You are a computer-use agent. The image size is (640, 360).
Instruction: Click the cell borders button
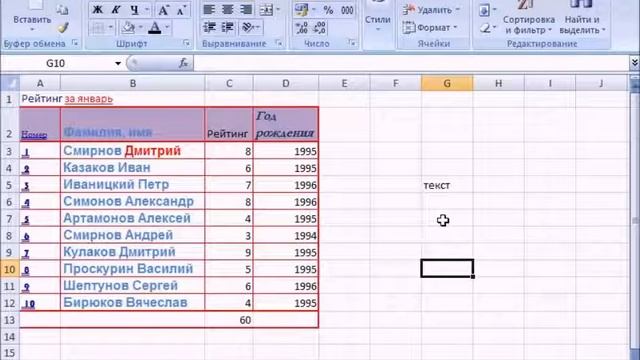coord(98,28)
